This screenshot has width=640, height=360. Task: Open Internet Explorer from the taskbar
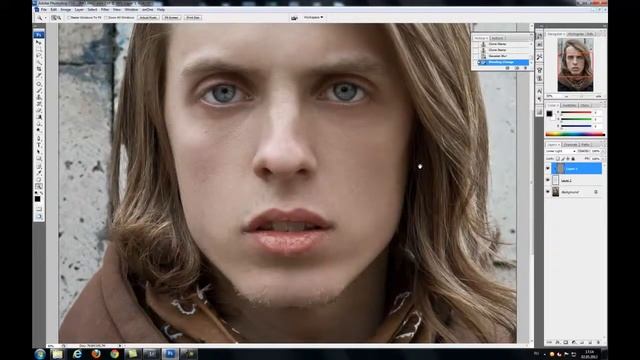tap(77, 354)
